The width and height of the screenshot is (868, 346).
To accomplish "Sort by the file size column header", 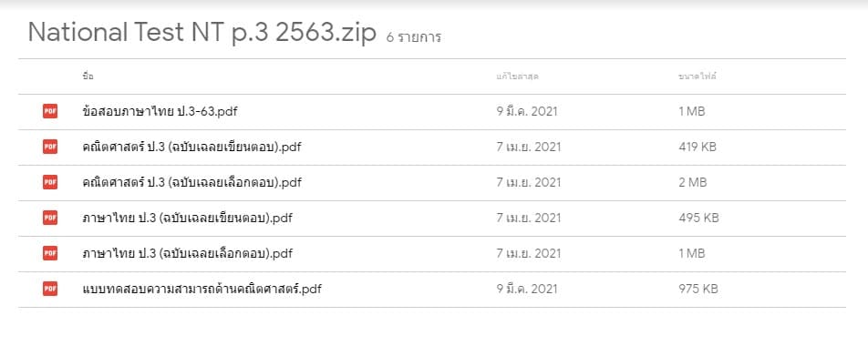I will 697,76.
